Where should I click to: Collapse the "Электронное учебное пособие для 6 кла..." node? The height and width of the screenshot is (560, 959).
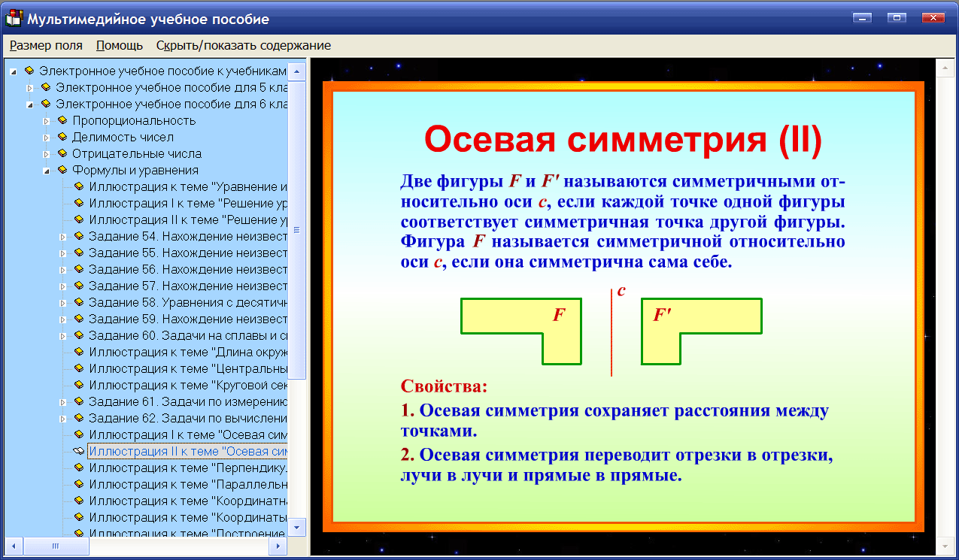(30, 104)
